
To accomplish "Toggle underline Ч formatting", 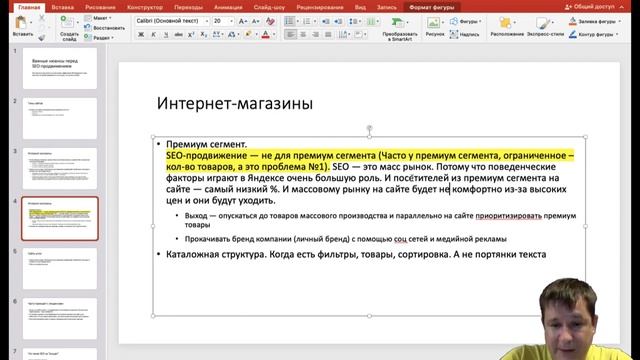I will click(166, 35).
